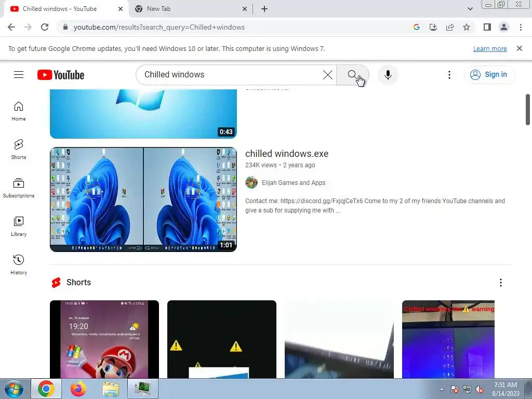The width and height of the screenshot is (532, 399).
Task: Click the muted volume tray icon
Action: pos(480,389)
